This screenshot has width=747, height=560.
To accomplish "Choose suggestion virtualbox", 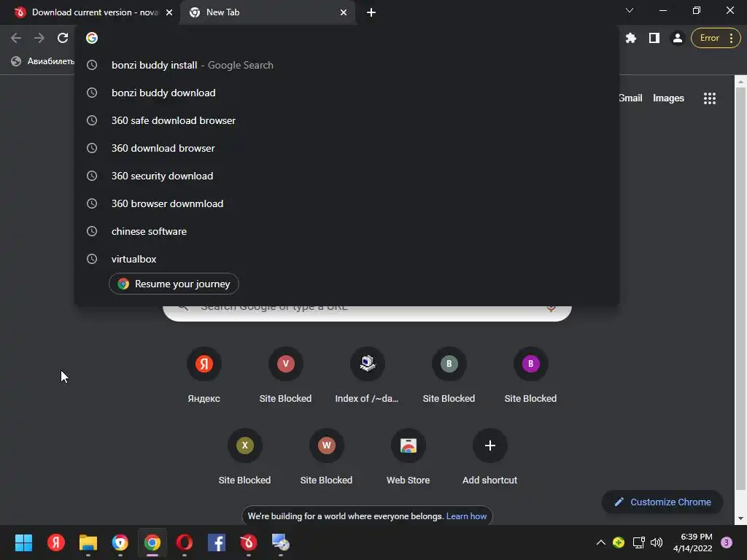I will tap(347, 259).
